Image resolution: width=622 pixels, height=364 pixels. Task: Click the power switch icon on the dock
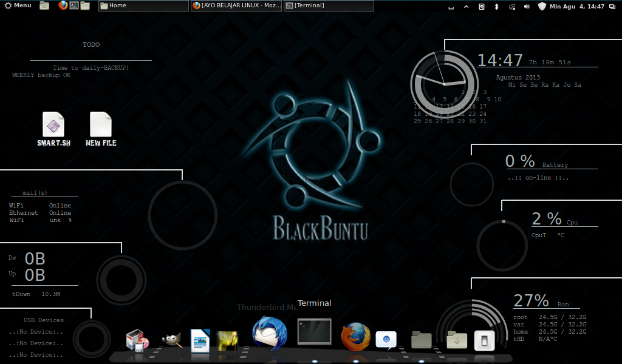[x=484, y=340]
